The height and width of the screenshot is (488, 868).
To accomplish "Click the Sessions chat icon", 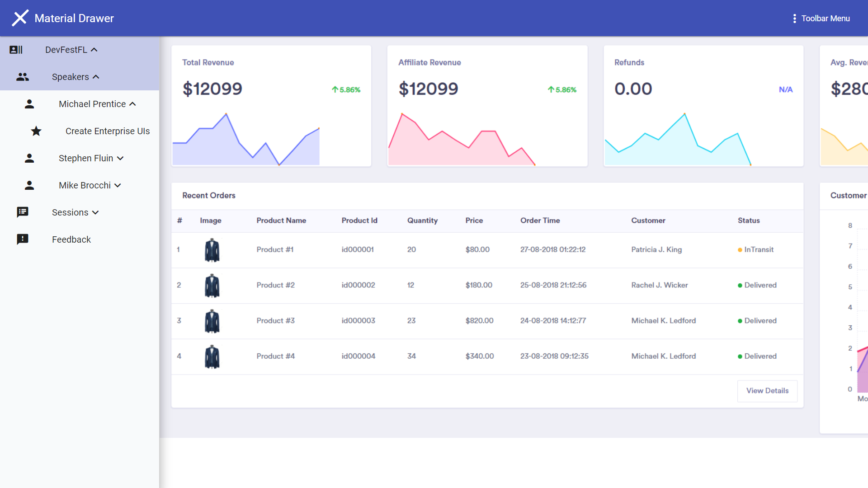I will [23, 212].
